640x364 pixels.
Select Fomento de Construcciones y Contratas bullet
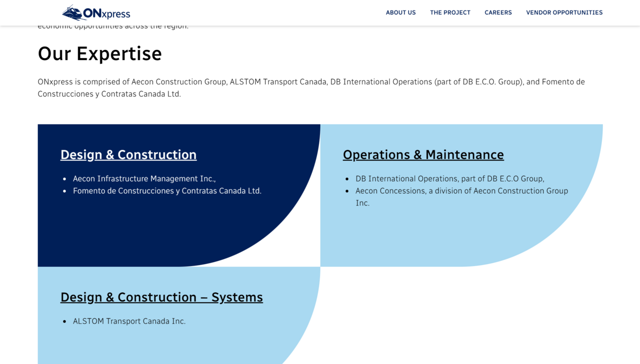click(167, 190)
